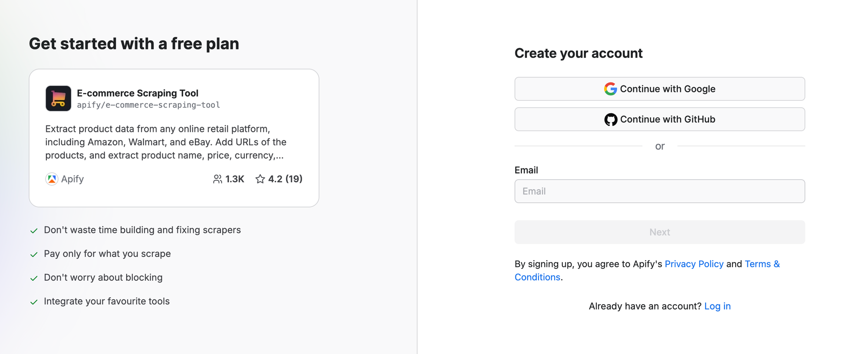
Task: Click the star rating icon next to 4.2
Action: [x=260, y=179]
